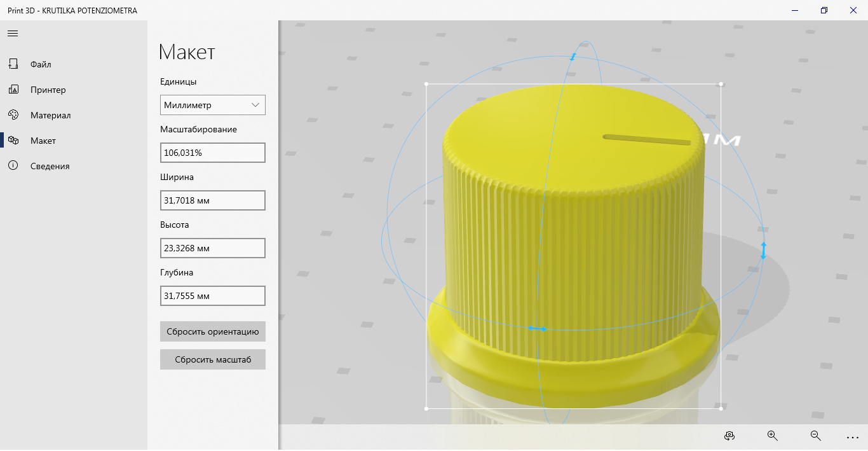868x451 pixels.
Task: Close the Print 3D window
Action: pos(853,10)
